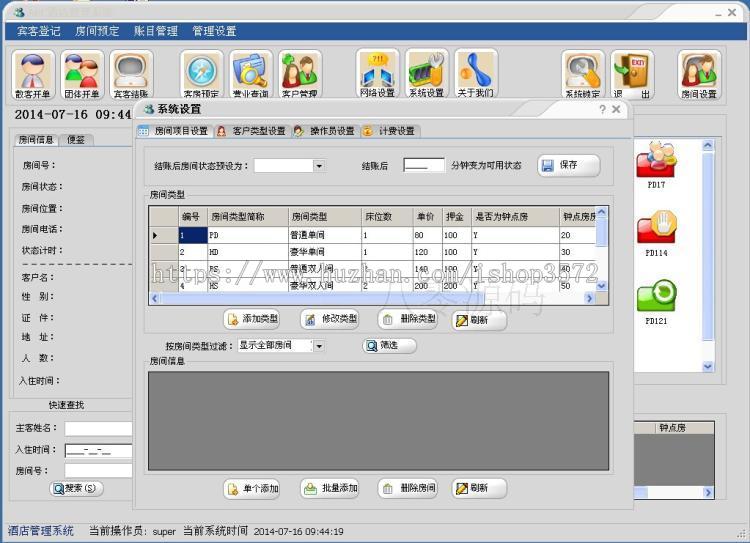Open 房间设置 room settings icon
The image size is (750, 543).
coord(699,75)
